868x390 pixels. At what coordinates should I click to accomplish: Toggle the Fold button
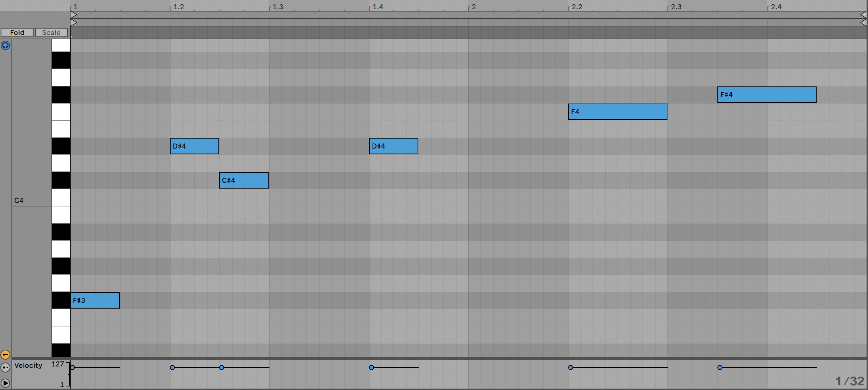[x=17, y=32]
